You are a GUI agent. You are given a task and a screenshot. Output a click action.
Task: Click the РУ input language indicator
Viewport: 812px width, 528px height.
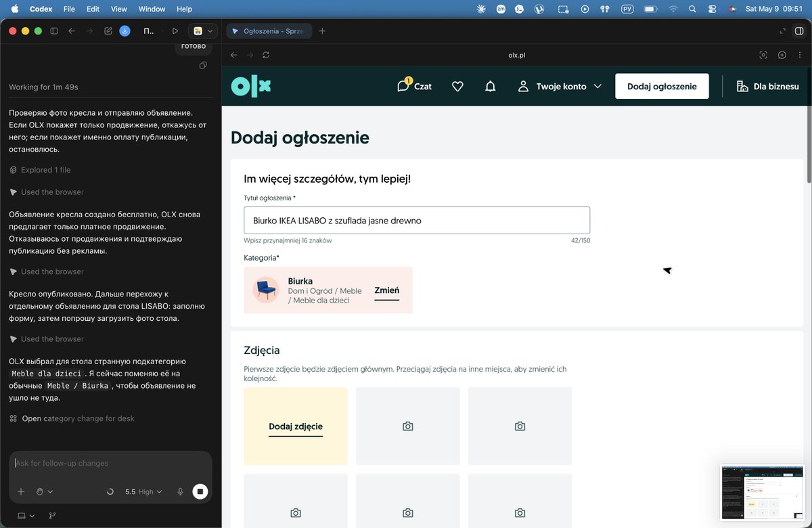(x=627, y=9)
